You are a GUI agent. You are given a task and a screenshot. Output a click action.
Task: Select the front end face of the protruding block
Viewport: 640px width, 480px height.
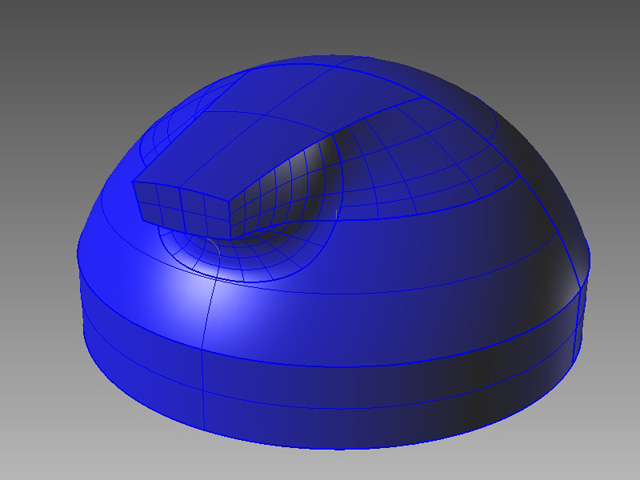coord(180,203)
